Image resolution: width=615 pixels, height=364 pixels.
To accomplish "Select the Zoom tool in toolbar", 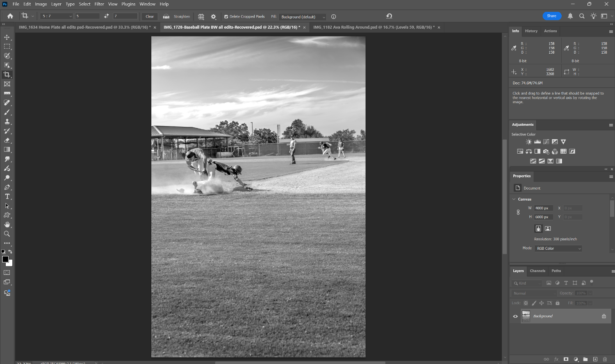I will pyautogui.click(x=7, y=234).
